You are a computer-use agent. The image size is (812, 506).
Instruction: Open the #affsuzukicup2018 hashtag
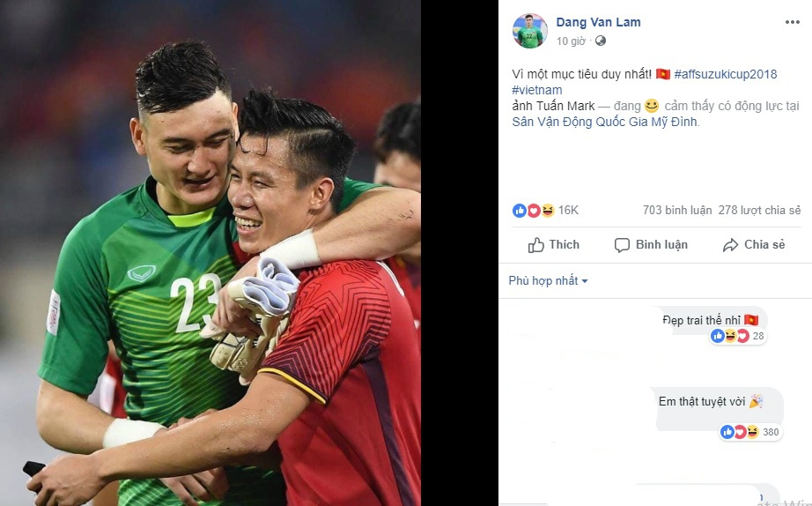click(x=726, y=74)
